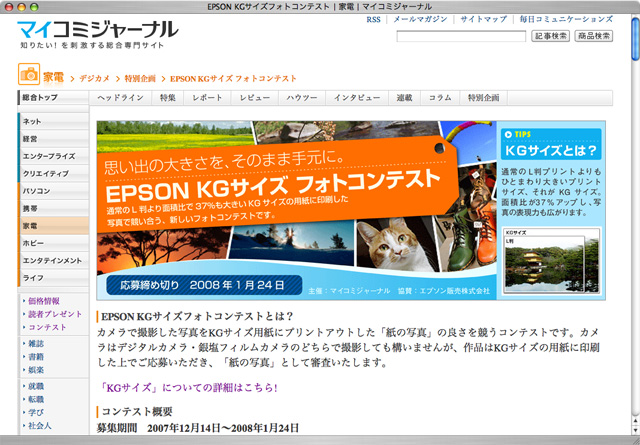The height and width of the screenshot is (445, 640).
Task: Click the 家電 breadcrumb heading
Action: point(53,77)
